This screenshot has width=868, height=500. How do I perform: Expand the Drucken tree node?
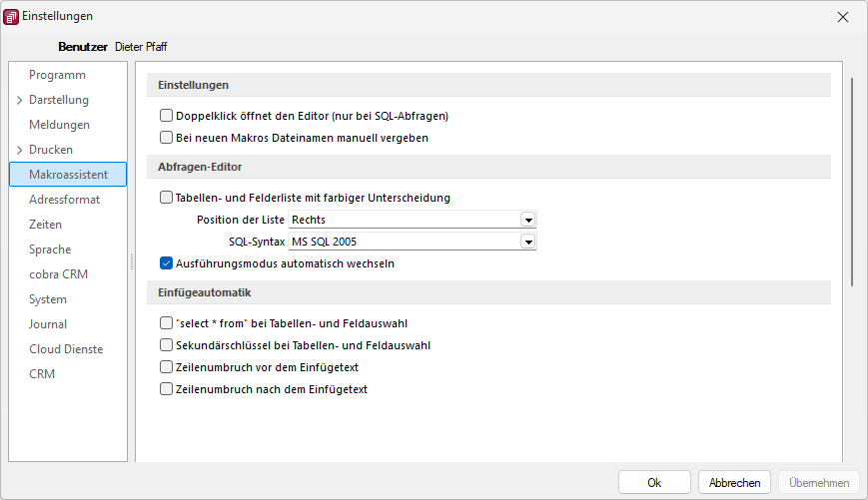[x=19, y=150]
